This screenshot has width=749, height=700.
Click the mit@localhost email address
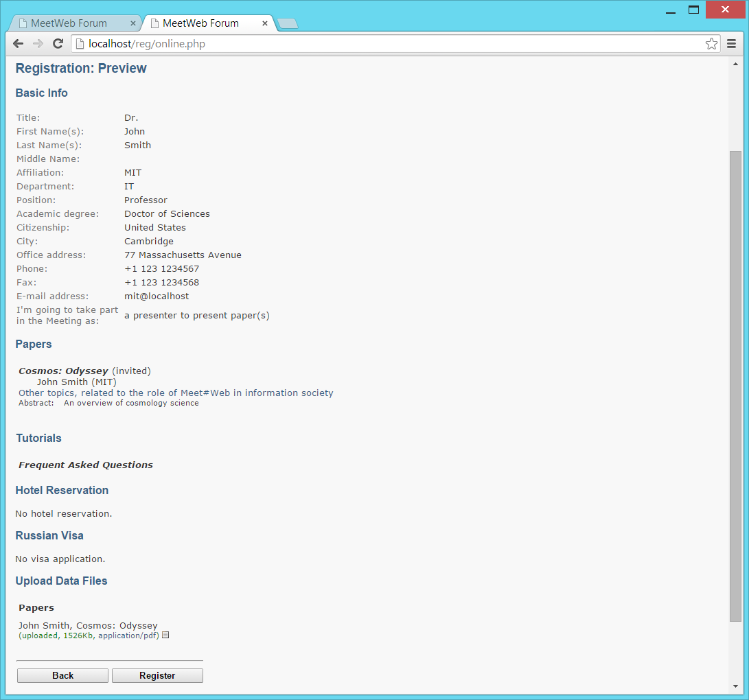tap(157, 296)
